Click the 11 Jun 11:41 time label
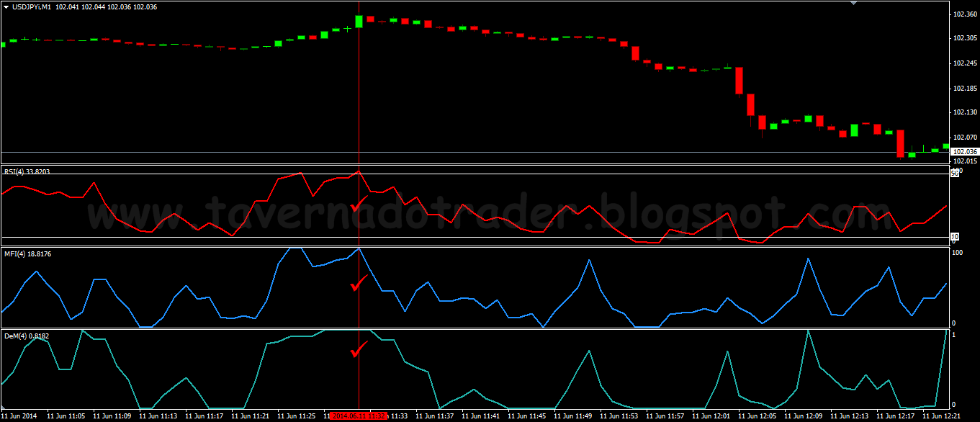The image size is (980, 422). pos(480,416)
